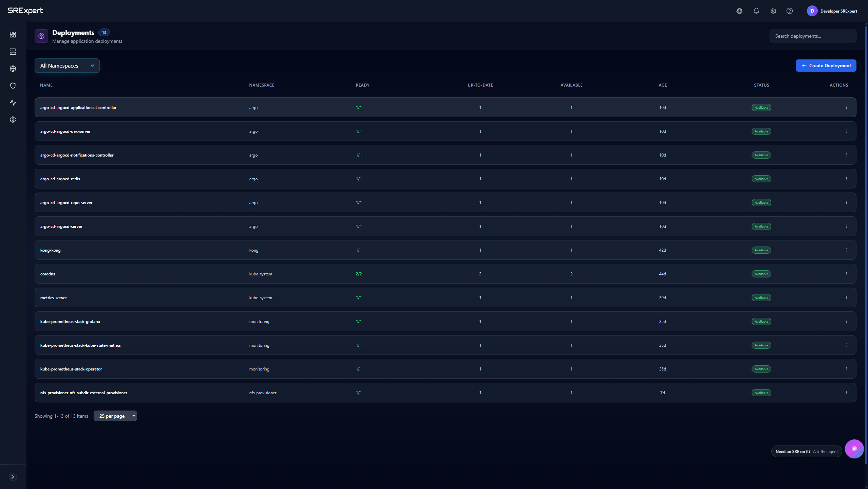Click the nfs-provisioner namespace cell
Screen dimensions: 868x489
[x=263, y=393]
